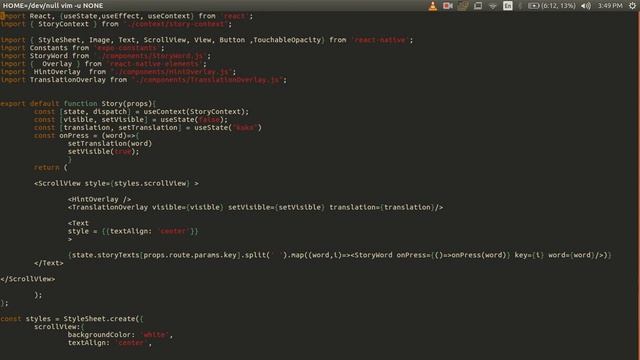Image resolution: width=640 pixels, height=360 pixels.
Task: Click 'TranslationOverlay' in its import line
Action: (x=67, y=80)
